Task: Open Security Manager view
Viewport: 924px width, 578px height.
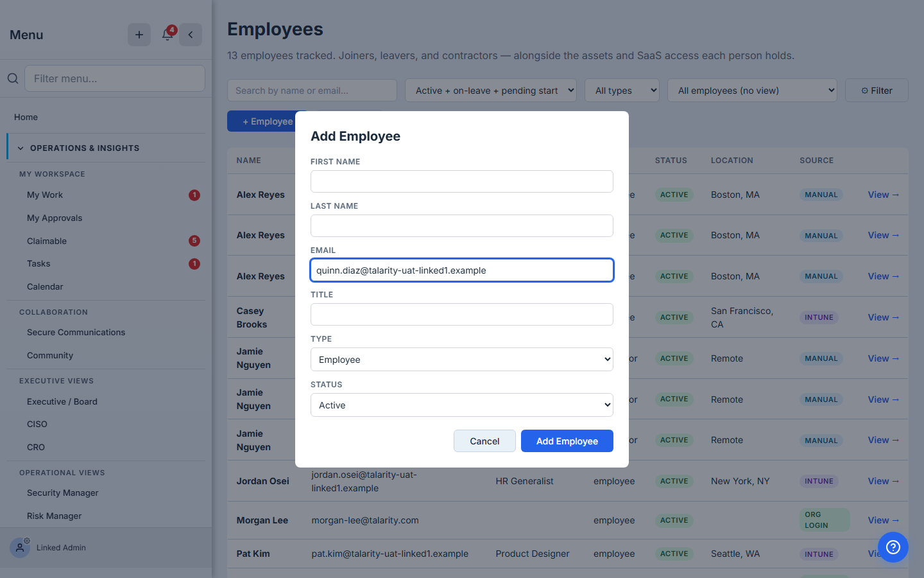Action: pyautogui.click(x=63, y=493)
